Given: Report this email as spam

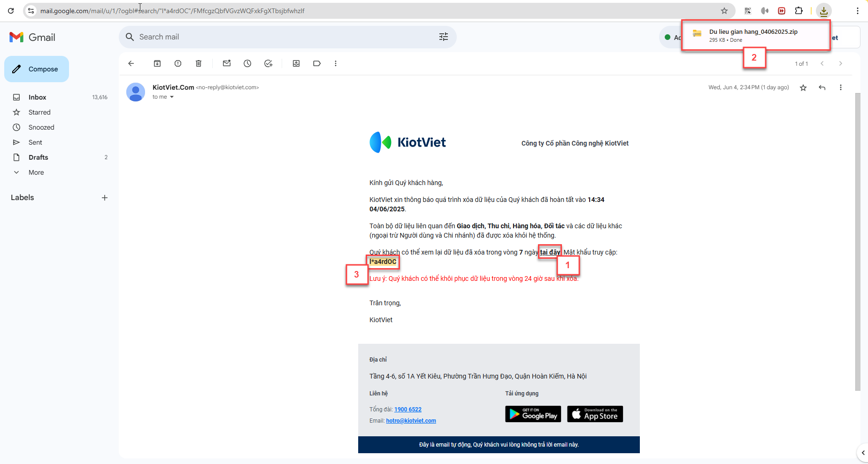Looking at the screenshot, I should click(178, 63).
